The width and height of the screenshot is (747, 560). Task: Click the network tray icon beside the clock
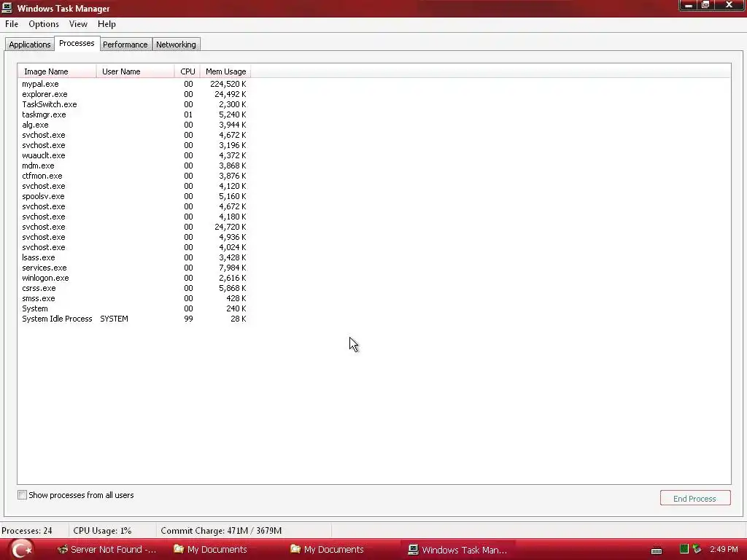pyautogui.click(x=697, y=549)
